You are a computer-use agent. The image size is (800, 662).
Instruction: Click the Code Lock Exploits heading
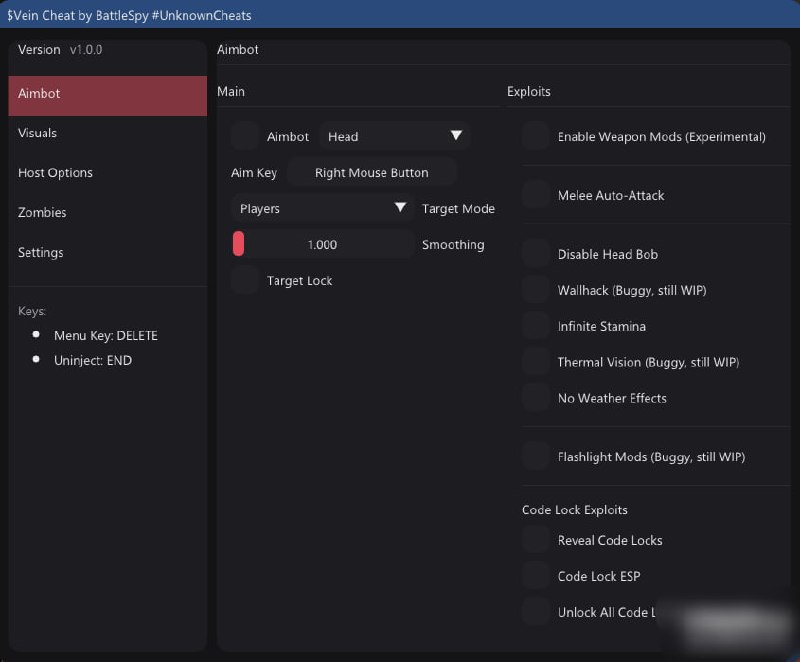click(574, 510)
